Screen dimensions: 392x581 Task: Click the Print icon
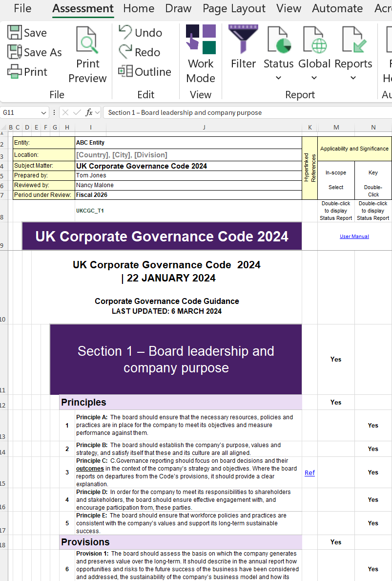pyautogui.click(x=15, y=72)
